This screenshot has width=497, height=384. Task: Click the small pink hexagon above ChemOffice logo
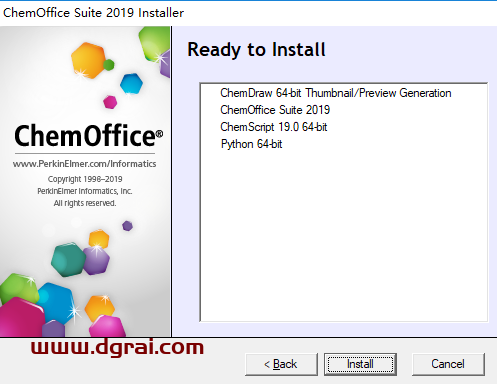[x=110, y=102]
